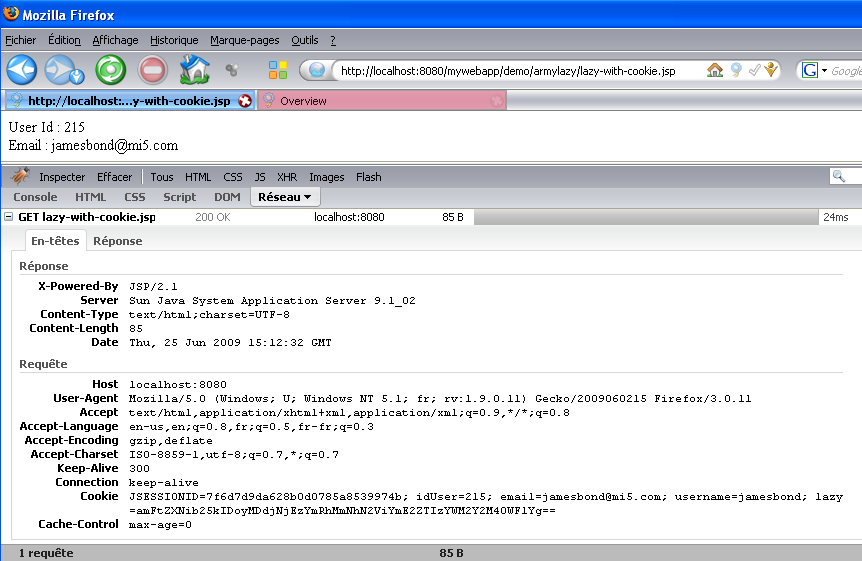Click the Effacer button in Firebug
The image size is (862, 561).
pyautogui.click(x=114, y=177)
